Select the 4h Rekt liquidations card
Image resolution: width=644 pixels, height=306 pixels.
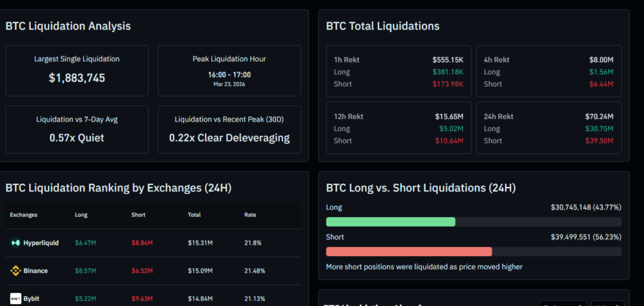coord(548,72)
